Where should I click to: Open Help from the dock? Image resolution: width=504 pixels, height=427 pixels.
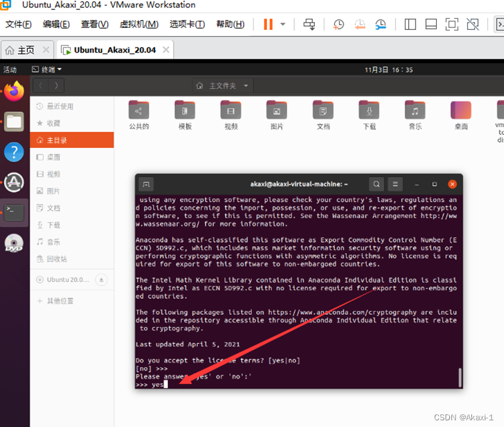coord(14,152)
